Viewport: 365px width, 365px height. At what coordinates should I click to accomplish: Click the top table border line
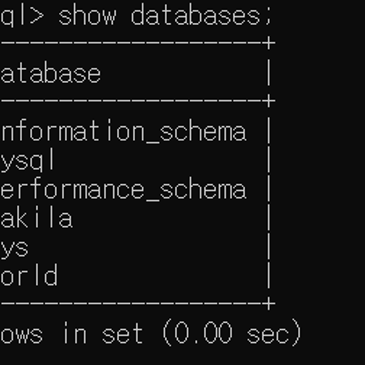point(137,43)
